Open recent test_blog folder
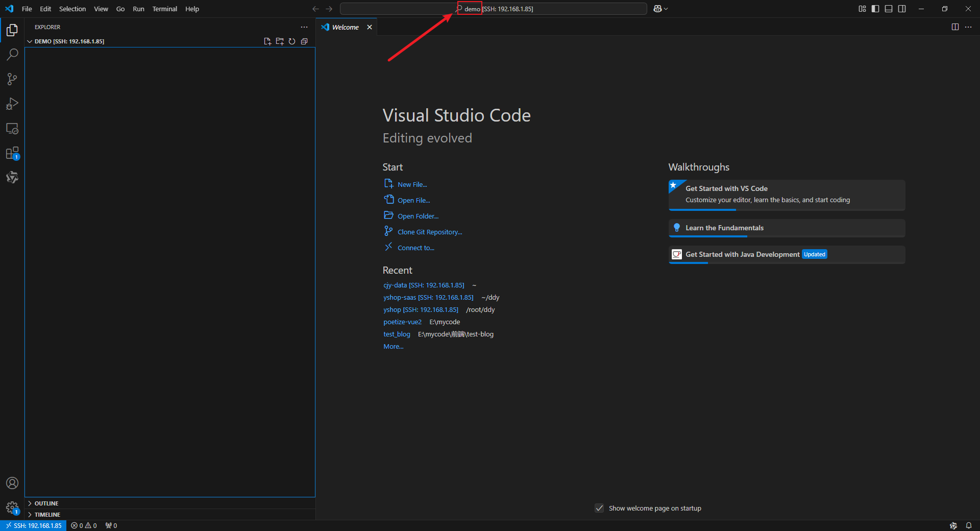The width and height of the screenshot is (980, 531). point(397,334)
